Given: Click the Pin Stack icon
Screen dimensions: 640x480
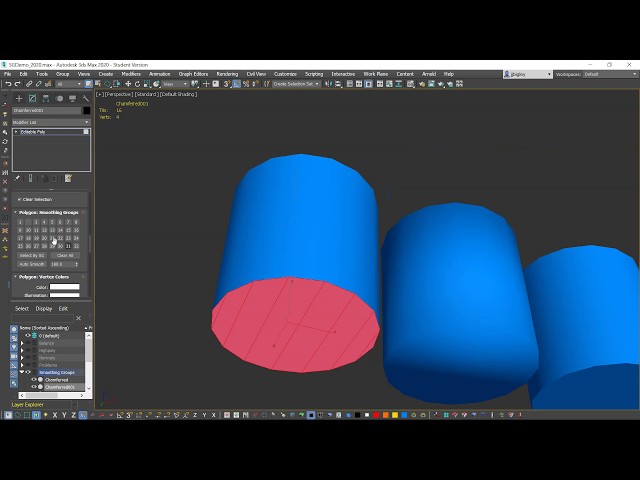Looking at the screenshot, I should pyautogui.click(x=17, y=178).
